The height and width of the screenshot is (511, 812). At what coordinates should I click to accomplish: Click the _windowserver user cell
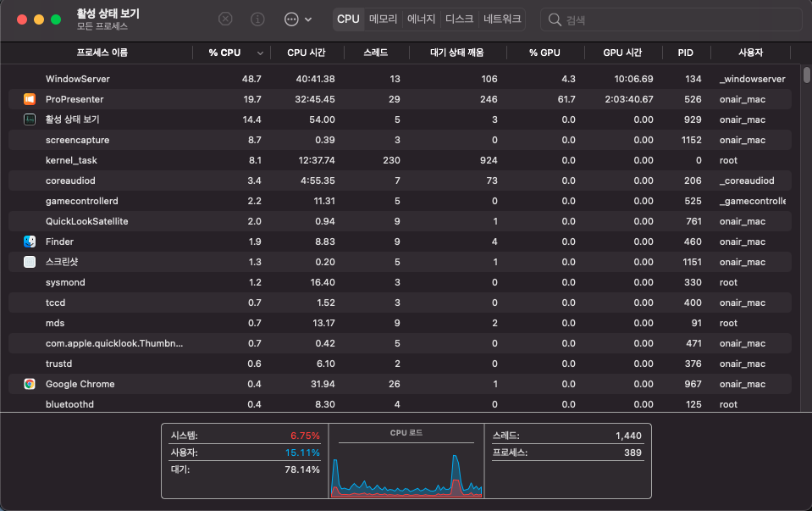(753, 79)
